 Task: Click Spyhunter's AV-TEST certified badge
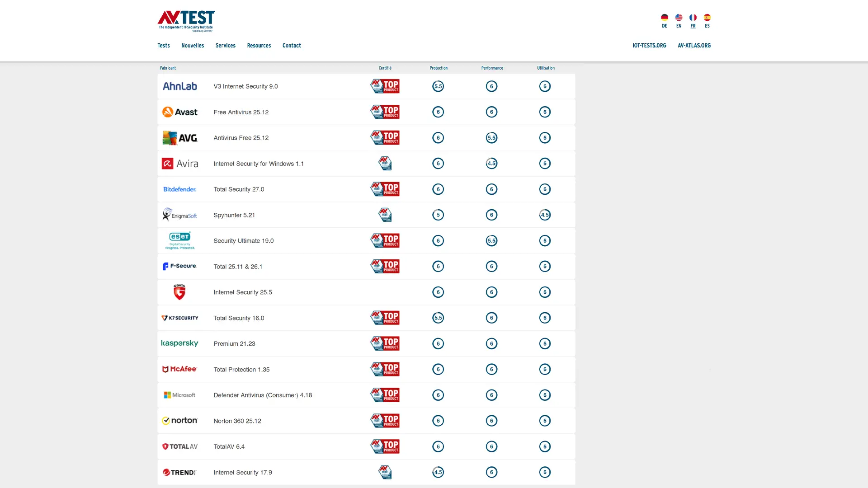pos(385,215)
